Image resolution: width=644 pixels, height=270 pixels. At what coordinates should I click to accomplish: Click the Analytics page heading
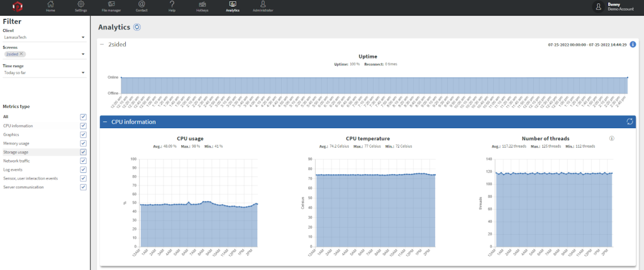tap(114, 27)
